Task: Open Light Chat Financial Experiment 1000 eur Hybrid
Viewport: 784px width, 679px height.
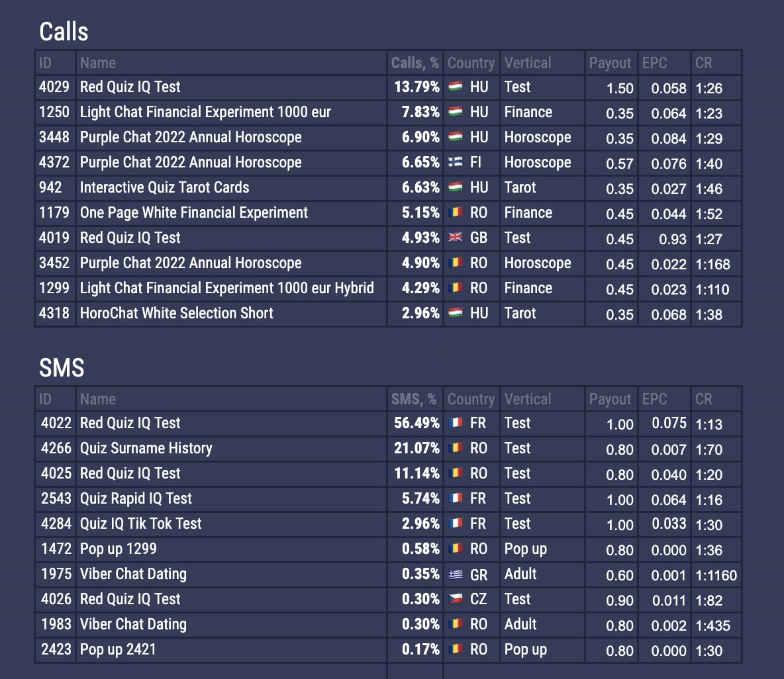Action: (226, 288)
